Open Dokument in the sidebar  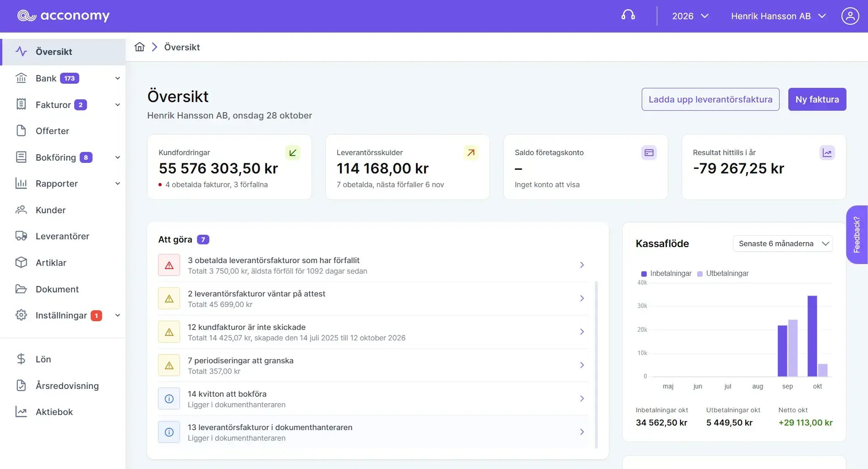click(x=63, y=289)
